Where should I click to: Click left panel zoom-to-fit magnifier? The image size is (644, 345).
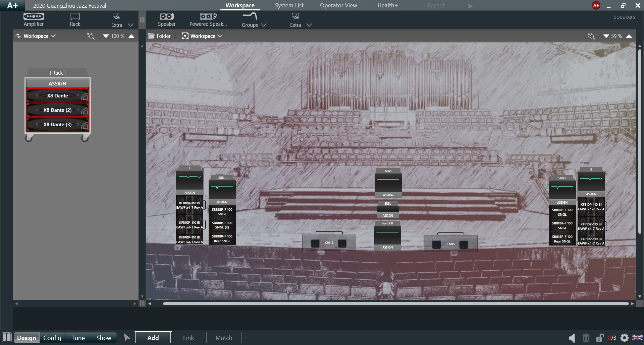pyautogui.click(x=91, y=36)
